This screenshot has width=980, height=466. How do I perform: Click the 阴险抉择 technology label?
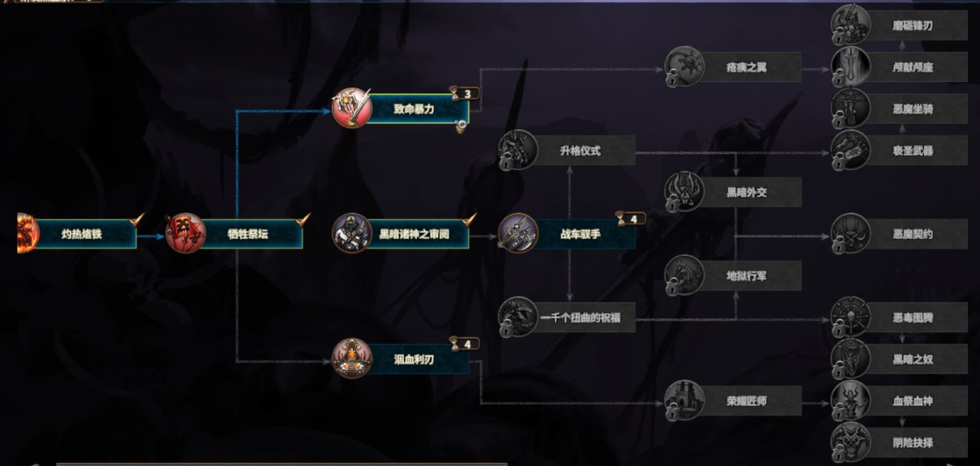pos(913,442)
